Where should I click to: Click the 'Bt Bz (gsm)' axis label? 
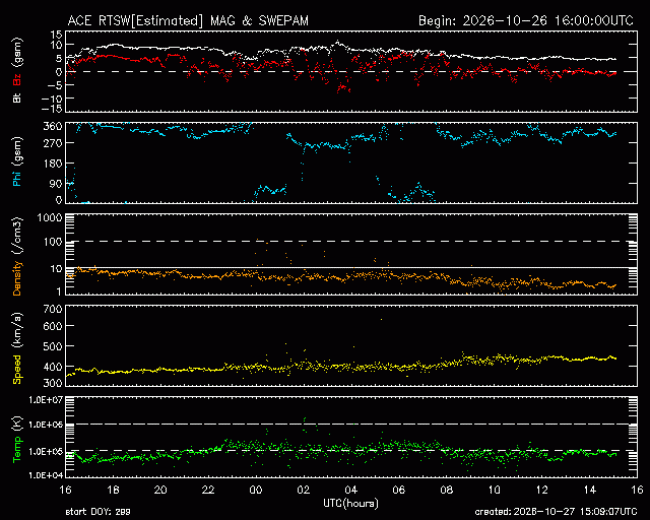pyautogui.click(x=17, y=70)
